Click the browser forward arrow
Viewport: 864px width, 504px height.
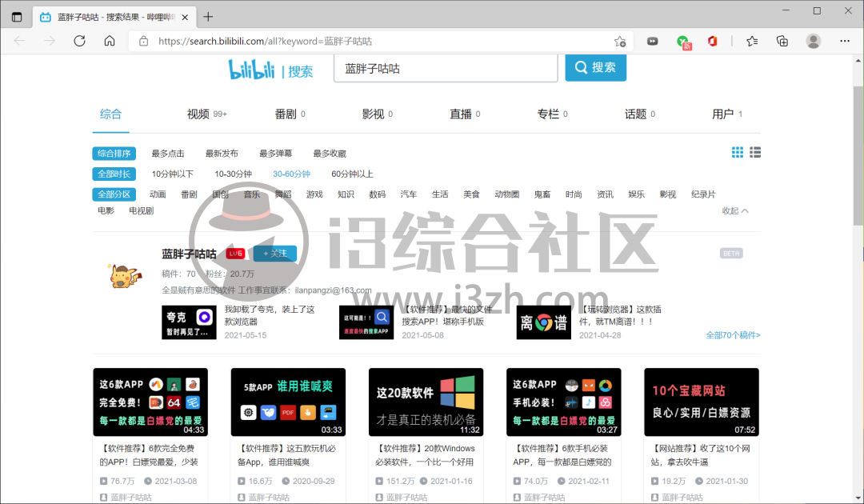[50, 41]
